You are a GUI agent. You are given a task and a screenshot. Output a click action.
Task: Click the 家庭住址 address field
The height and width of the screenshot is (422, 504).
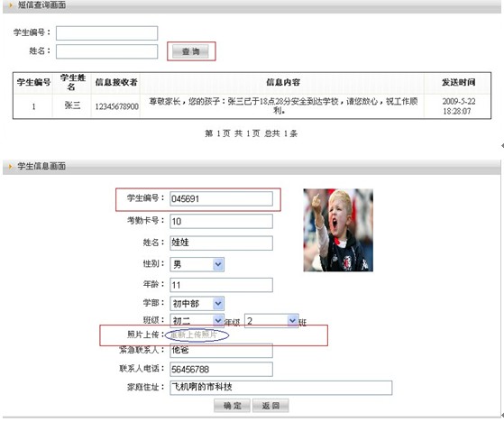point(281,388)
